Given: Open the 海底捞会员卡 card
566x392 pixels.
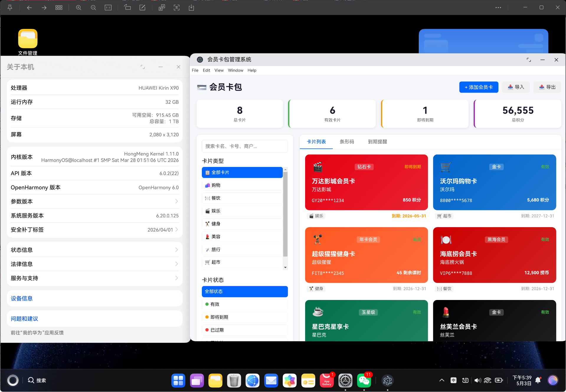Looking at the screenshot, I should point(494,255).
